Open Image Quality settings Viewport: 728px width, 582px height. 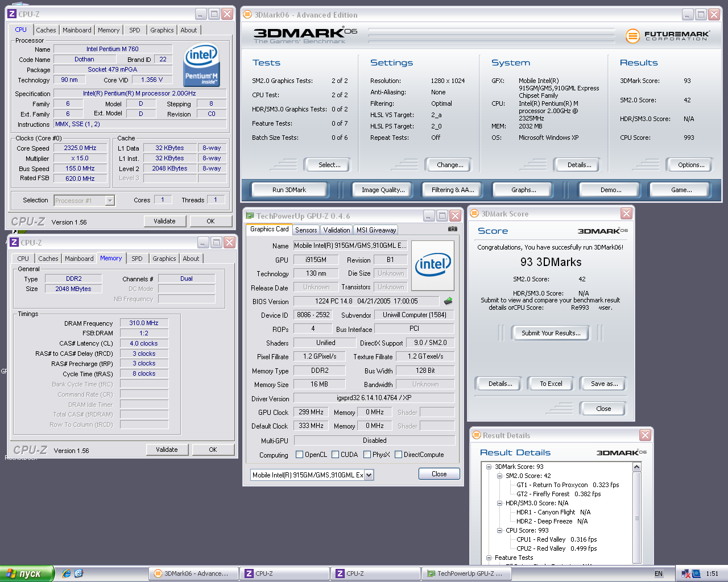(x=383, y=190)
